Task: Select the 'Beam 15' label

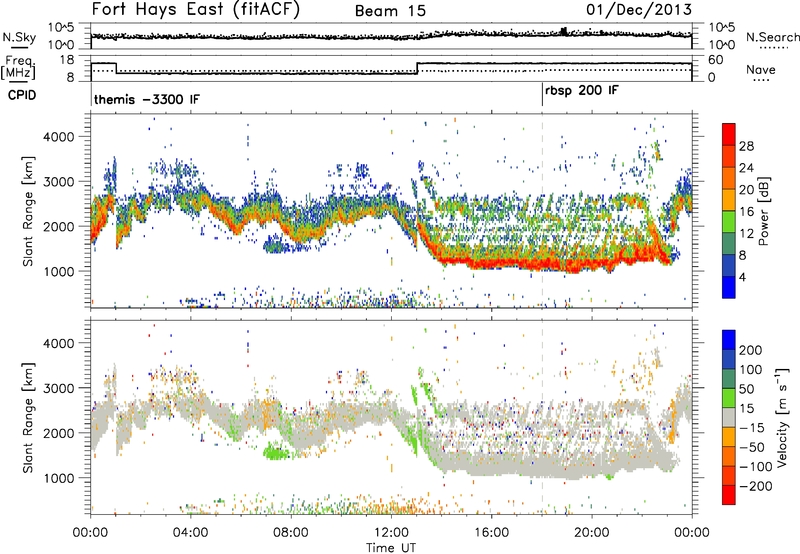Action: click(390, 11)
